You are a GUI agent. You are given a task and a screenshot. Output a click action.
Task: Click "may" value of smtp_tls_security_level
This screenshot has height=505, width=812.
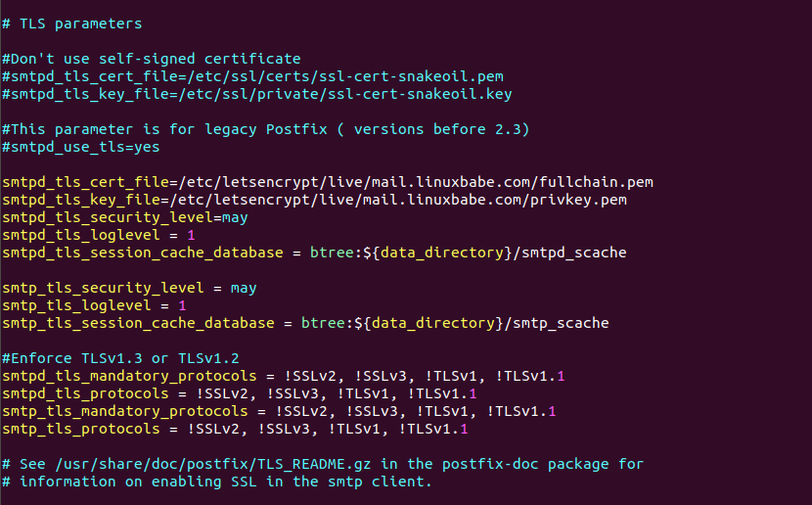243,288
